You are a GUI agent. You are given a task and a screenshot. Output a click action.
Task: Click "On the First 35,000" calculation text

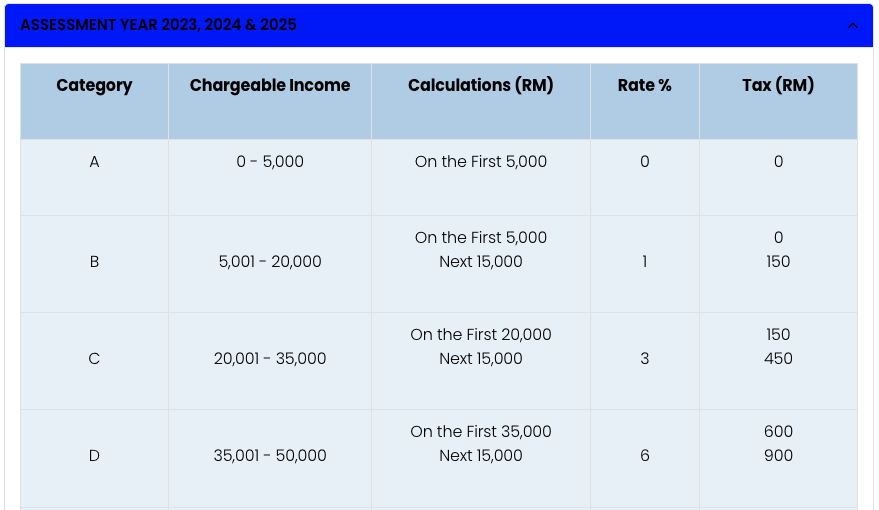(481, 432)
